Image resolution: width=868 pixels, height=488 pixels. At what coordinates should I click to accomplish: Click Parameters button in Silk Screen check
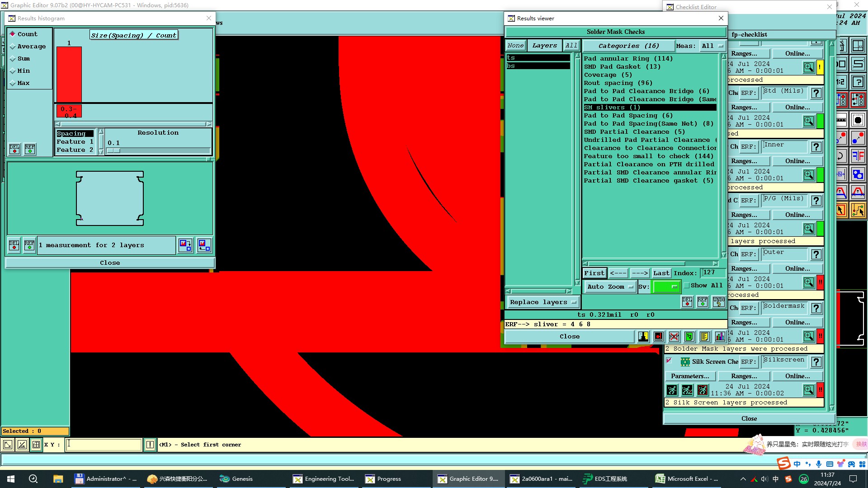[690, 376]
